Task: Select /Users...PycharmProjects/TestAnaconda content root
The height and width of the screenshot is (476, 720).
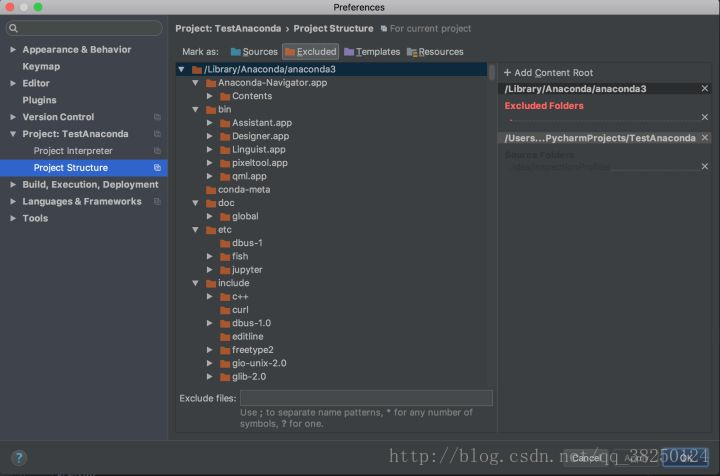Action: (600, 138)
